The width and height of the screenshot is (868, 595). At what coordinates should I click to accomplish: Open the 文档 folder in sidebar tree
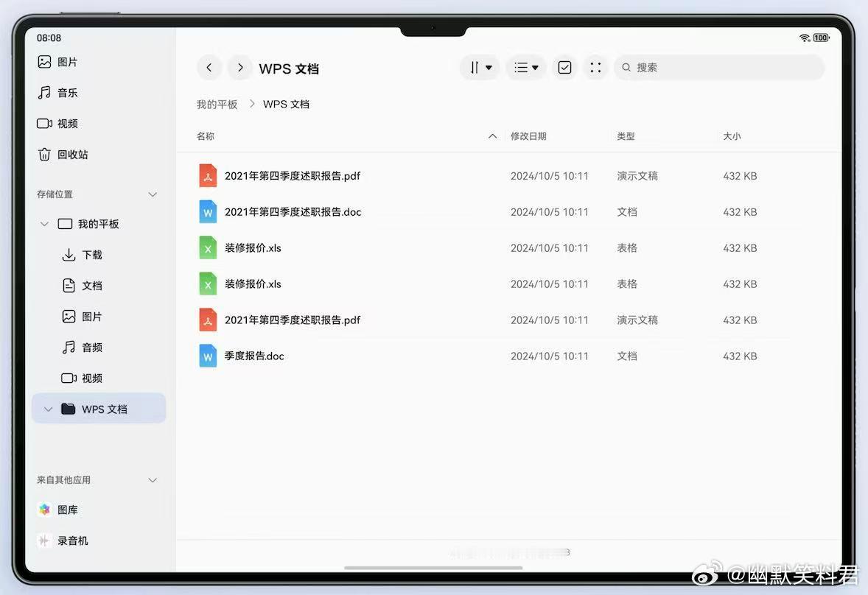coord(82,286)
